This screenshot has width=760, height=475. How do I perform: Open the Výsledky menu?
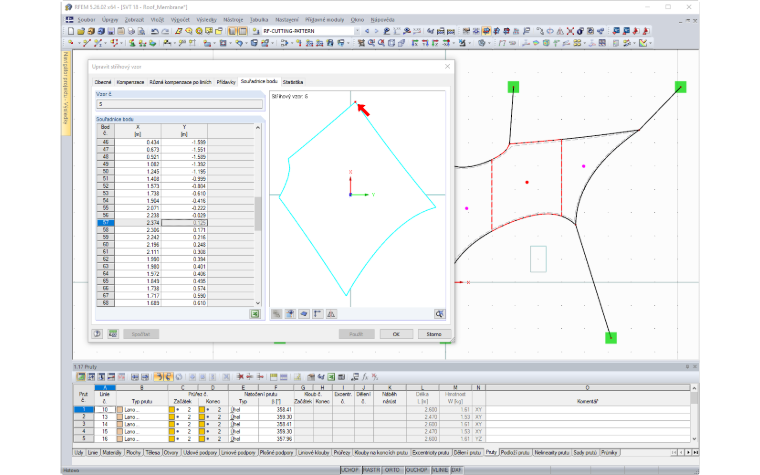(206, 20)
